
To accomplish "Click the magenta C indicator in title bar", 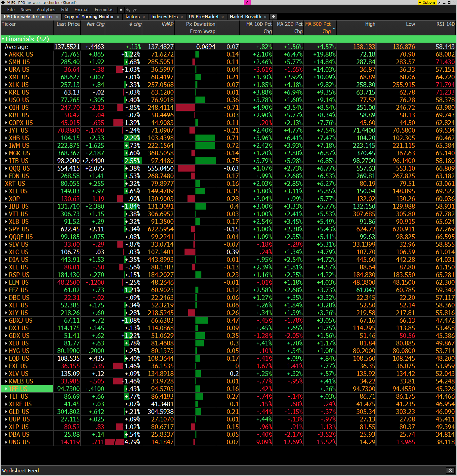I will [247, 2].
